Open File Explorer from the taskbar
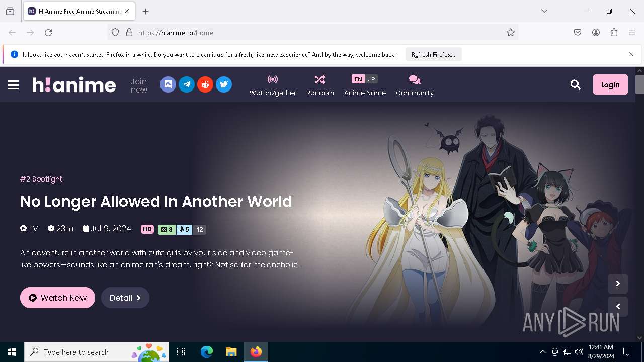 pos(231,352)
